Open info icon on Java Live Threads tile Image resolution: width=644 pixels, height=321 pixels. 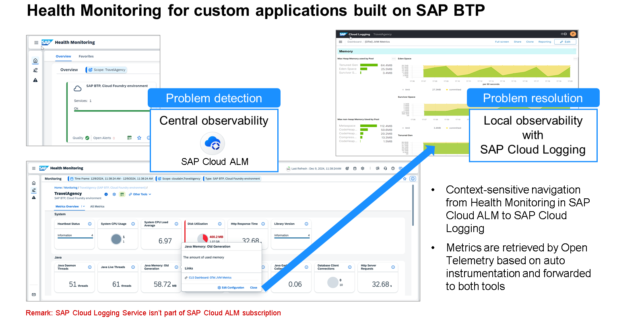coord(133,267)
